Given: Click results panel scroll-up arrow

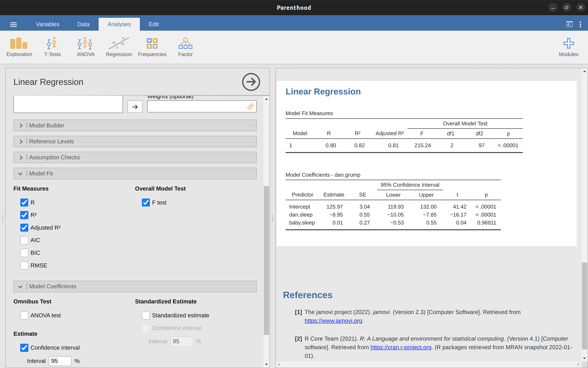Looking at the screenshot, I should tap(584, 71).
